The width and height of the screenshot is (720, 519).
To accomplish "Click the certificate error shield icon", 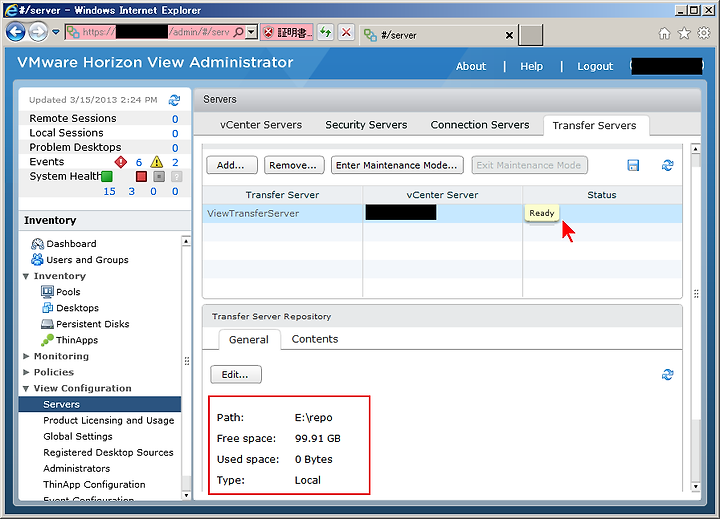I will pos(269,32).
